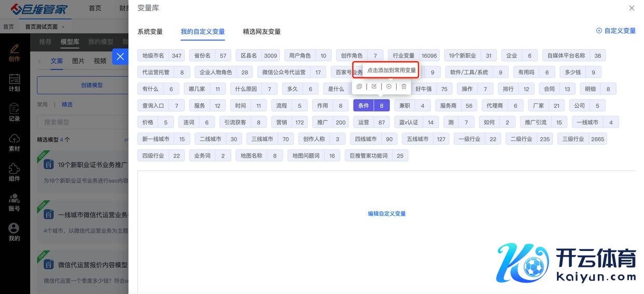644x294 pixels.
Task: Open 我的自定义变量 tab
Action: pyautogui.click(x=203, y=32)
